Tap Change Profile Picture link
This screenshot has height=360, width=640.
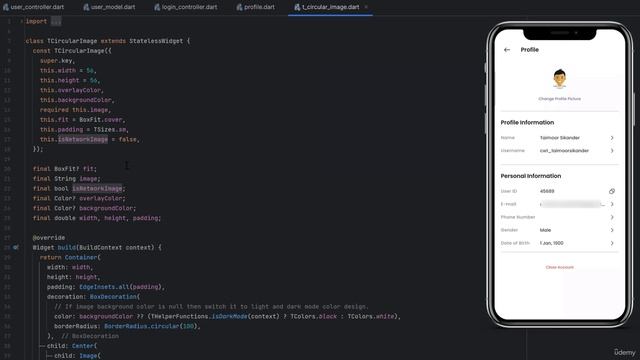(559, 99)
